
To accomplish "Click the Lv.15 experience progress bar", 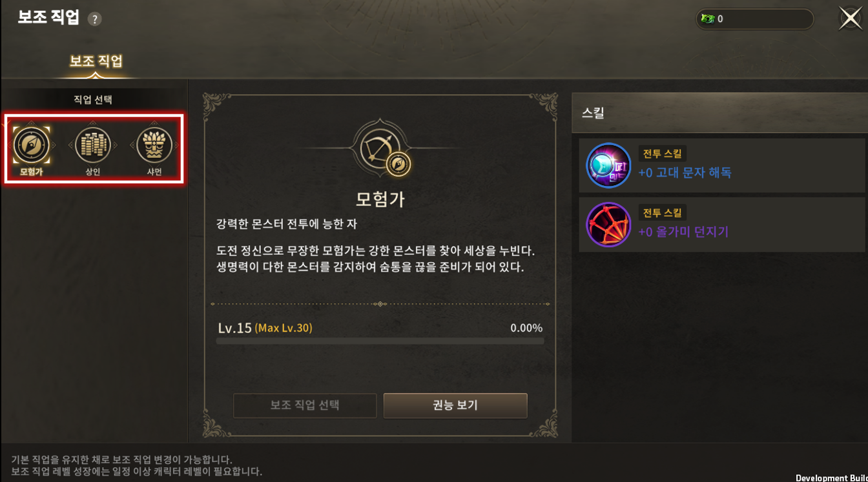I will tap(380, 341).
